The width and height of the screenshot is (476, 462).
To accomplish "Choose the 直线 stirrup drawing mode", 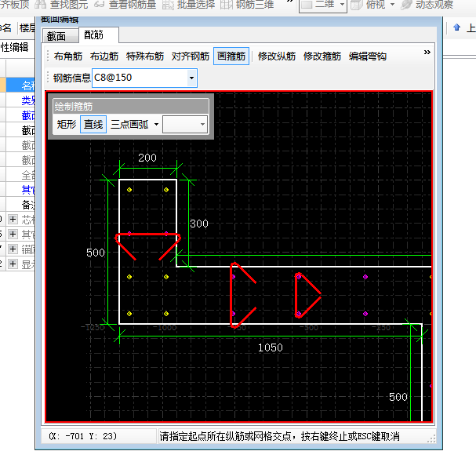I will 93,124.
